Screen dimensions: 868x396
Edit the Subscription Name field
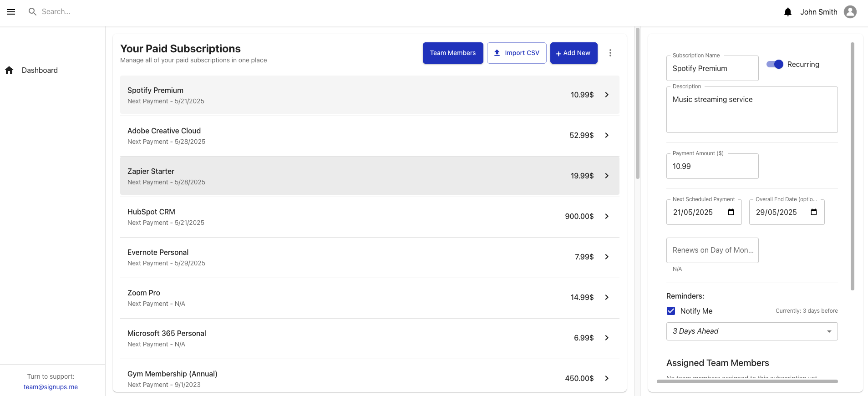tap(712, 68)
